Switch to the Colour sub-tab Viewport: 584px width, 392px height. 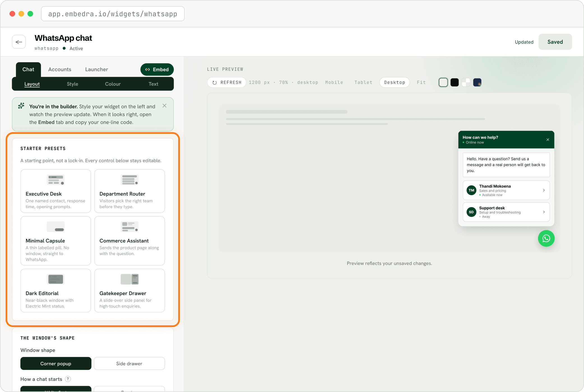click(113, 84)
